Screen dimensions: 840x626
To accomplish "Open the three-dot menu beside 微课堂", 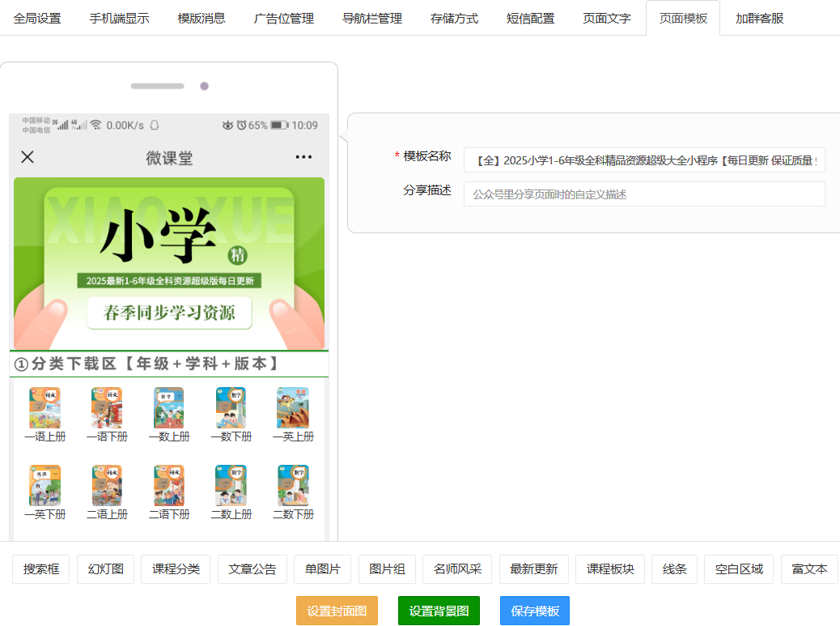I will point(303,157).
